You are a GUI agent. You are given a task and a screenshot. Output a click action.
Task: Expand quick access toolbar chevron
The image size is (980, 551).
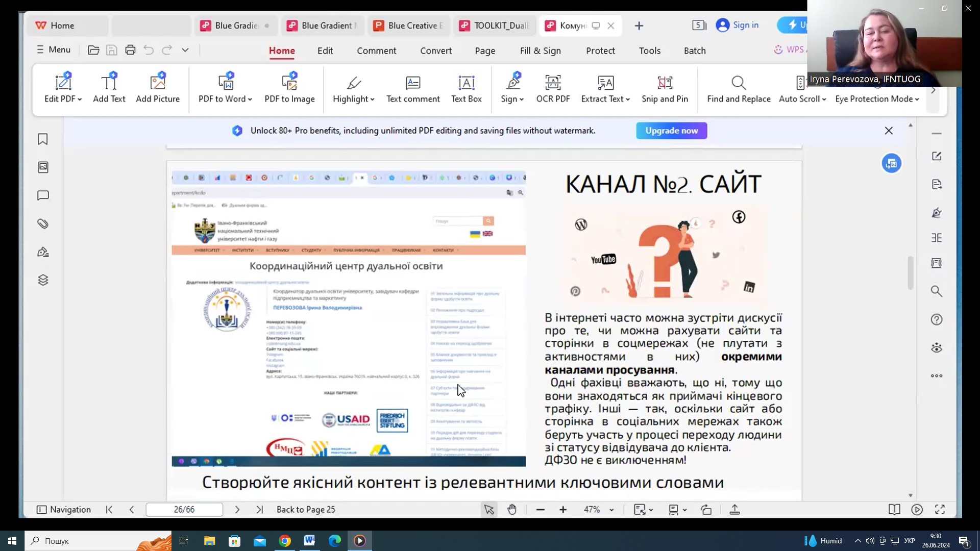click(185, 50)
